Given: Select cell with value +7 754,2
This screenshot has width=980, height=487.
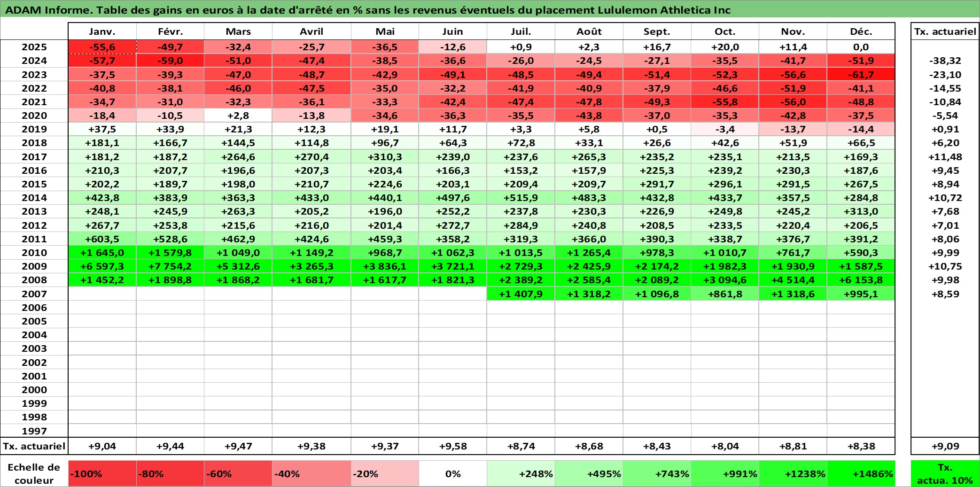Looking at the screenshot, I should pos(170,266).
